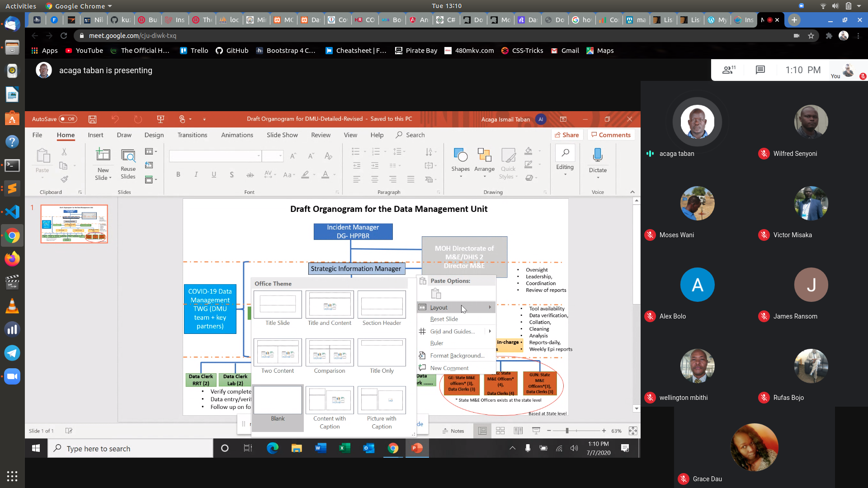868x488 pixels.
Task: Expand the Editing dropdown
Action: [x=565, y=167]
